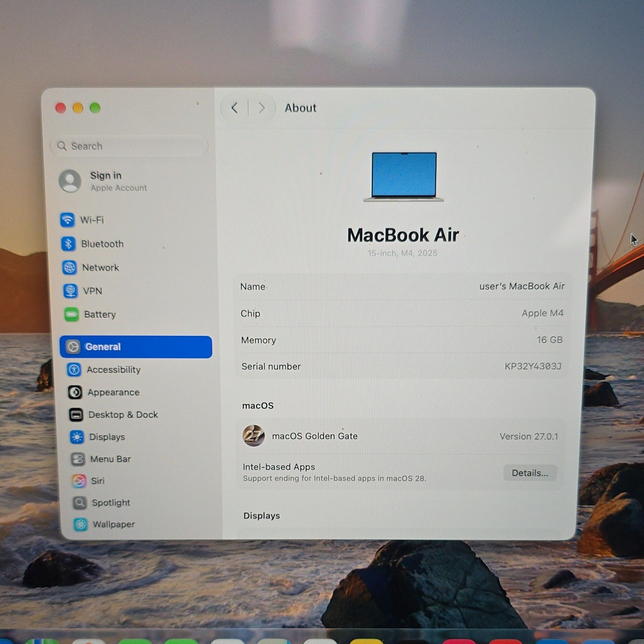Image resolution: width=644 pixels, height=644 pixels.
Task: Click the yellow minimize window button
Action: click(78, 108)
